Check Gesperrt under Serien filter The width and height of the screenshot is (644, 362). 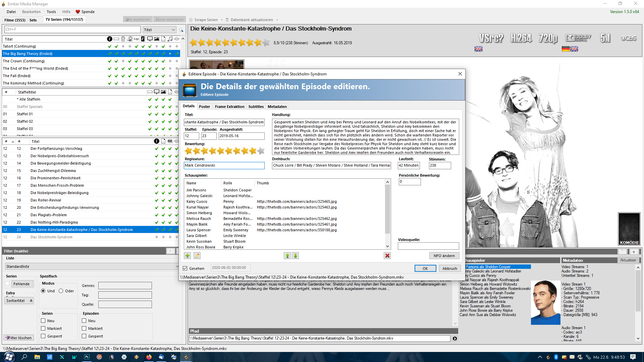43,336
